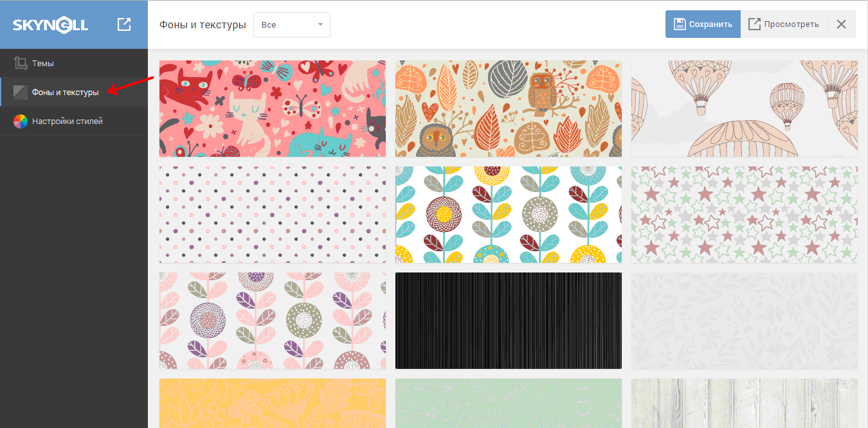Click the floppy disk save icon
Viewport: 868px width, 428px height.
(680, 24)
